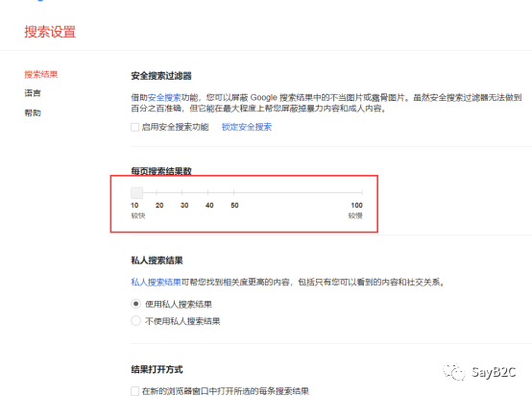Set results slider to 20

click(157, 192)
